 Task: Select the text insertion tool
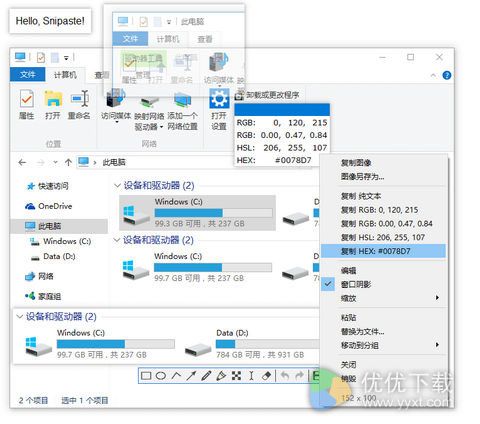click(x=251, y=376)
